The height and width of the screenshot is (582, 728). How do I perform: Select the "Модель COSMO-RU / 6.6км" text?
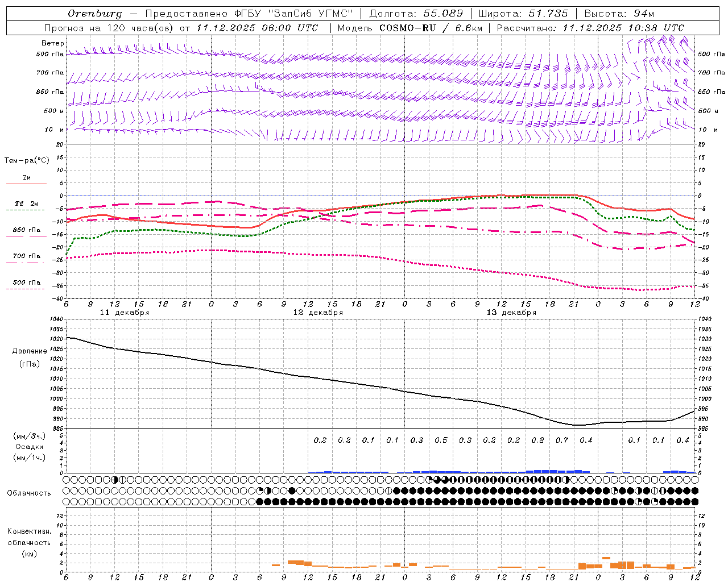tap(409, 28)
